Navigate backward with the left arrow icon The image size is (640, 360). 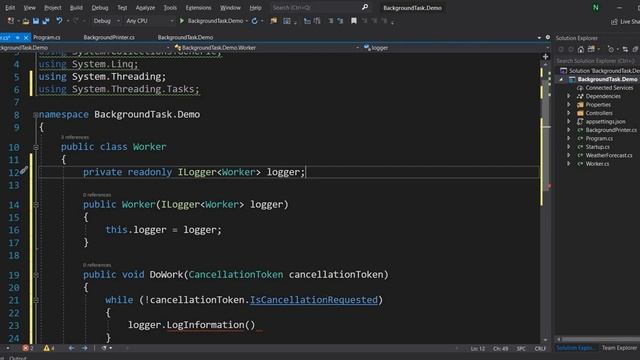tap(71, 348)
